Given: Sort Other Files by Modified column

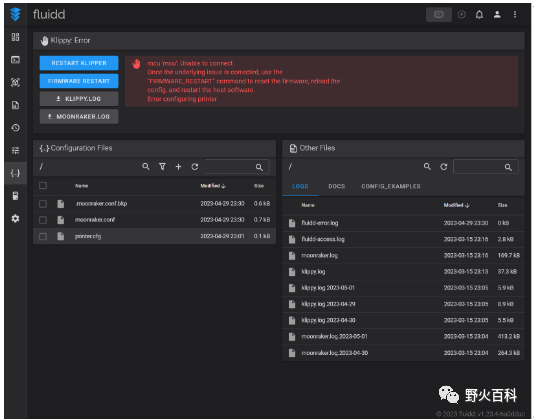Looking at the screenshot, I should pos(456,205).
